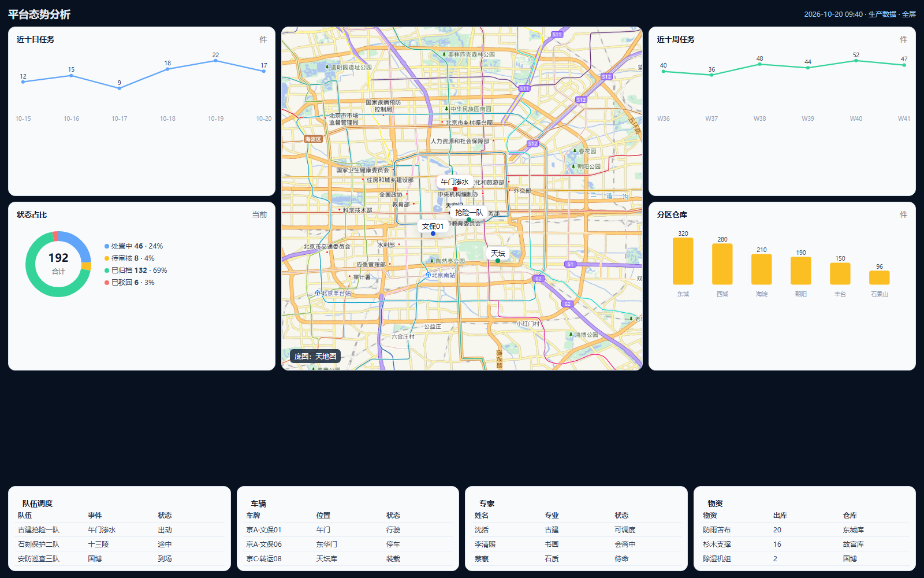Click the 已驳回 legend entry

(x=129, y=283)
